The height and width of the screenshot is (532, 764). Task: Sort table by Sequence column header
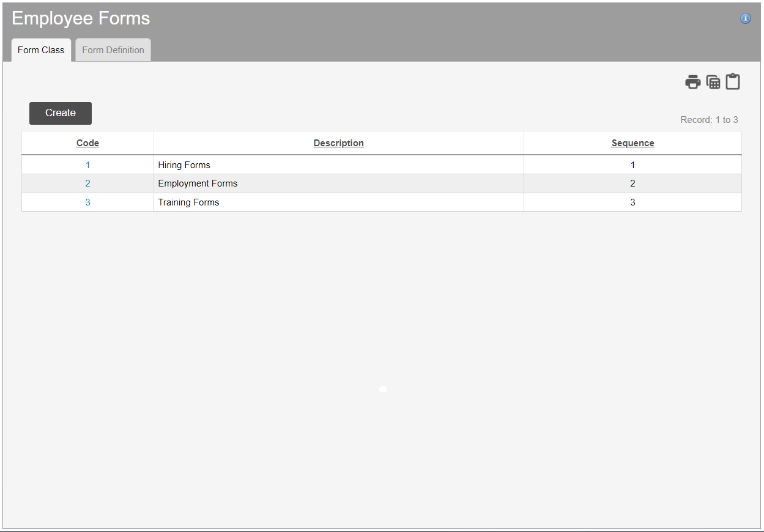click(x=632, y=143)
